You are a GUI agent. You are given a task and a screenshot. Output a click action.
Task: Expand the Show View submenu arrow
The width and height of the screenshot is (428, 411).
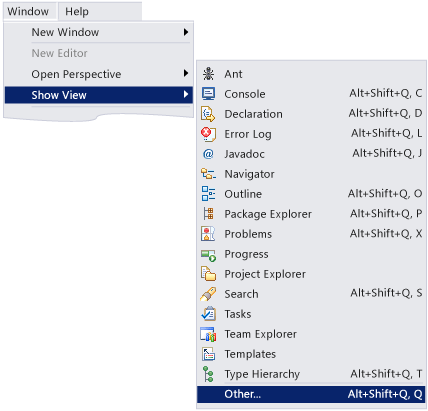click(x=186, y=95)
